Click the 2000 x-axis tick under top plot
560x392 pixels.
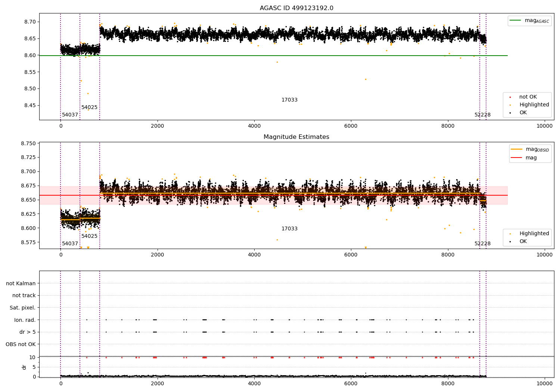(158, 126)
